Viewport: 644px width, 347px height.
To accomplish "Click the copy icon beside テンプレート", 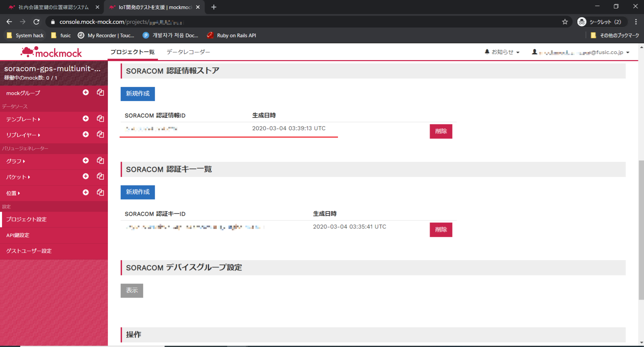I will (x=100, y=118).
